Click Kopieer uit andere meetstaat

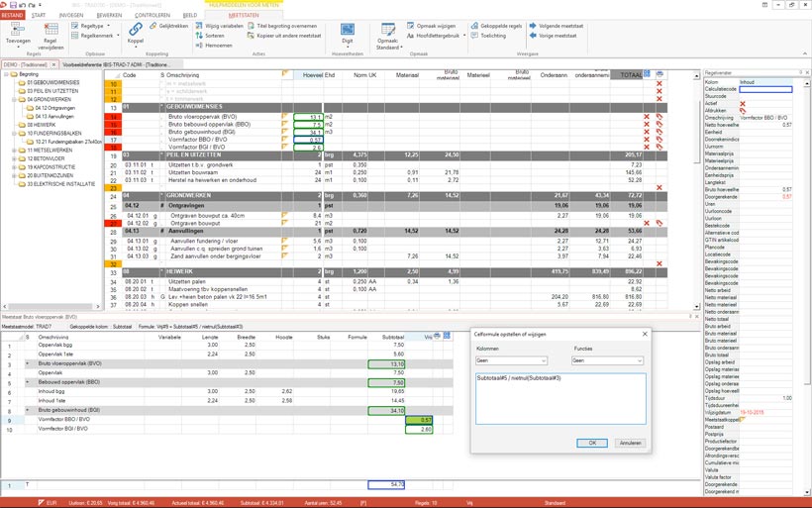284,36
